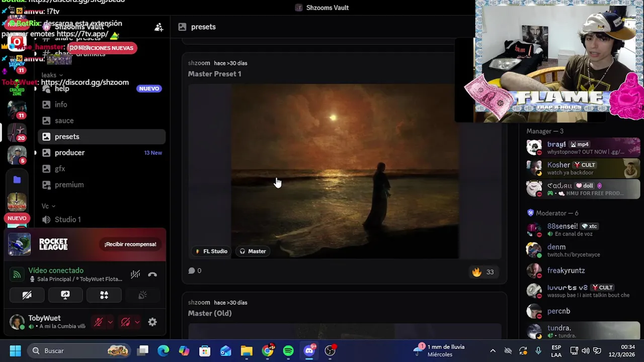Screen dimensions: 644x362
Task: Toggle noise suppression icon
Action: (x=135, y=275)
